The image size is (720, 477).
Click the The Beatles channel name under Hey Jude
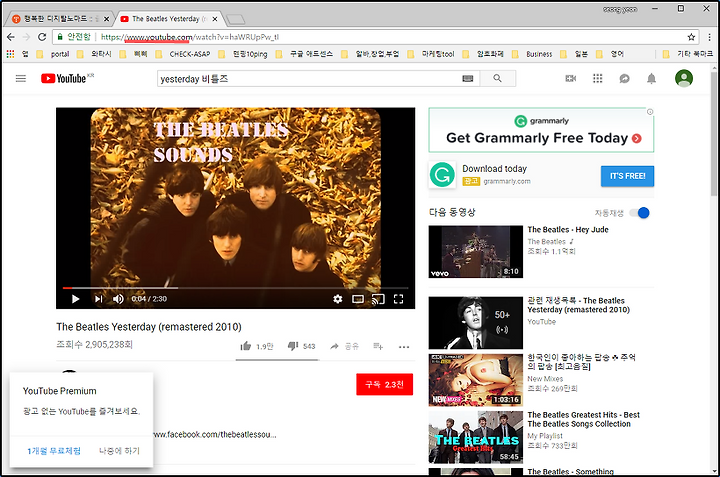point(546,241)
